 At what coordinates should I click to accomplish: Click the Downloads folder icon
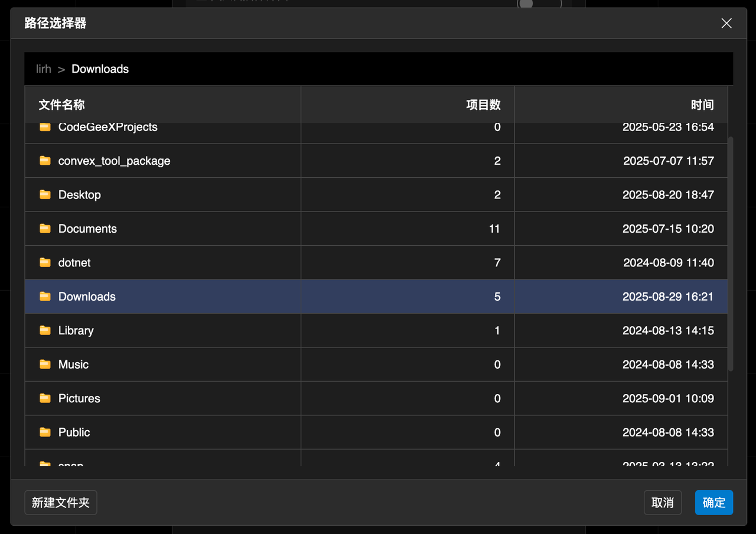[45, 297]
